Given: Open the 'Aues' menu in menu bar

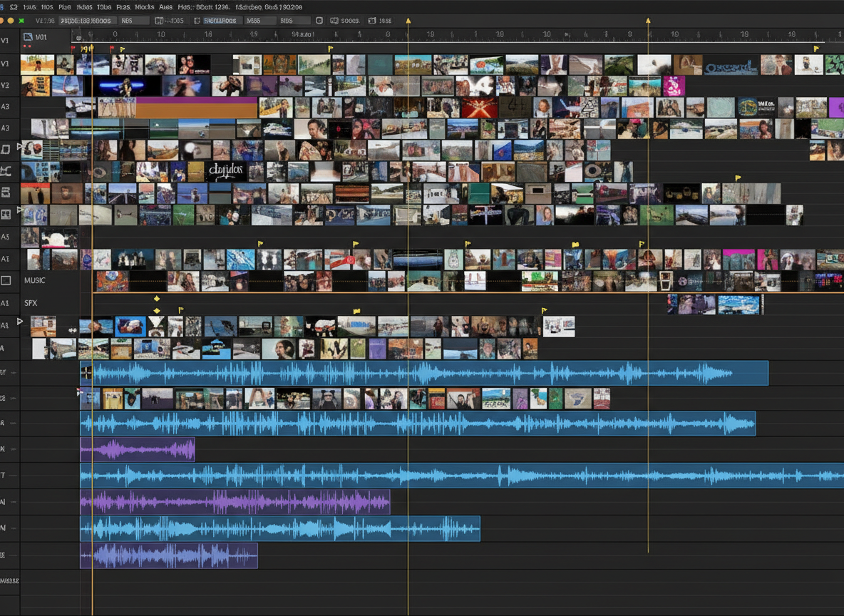Looking at the screenshot, I should pyautogui.click(x=165, y=6).
